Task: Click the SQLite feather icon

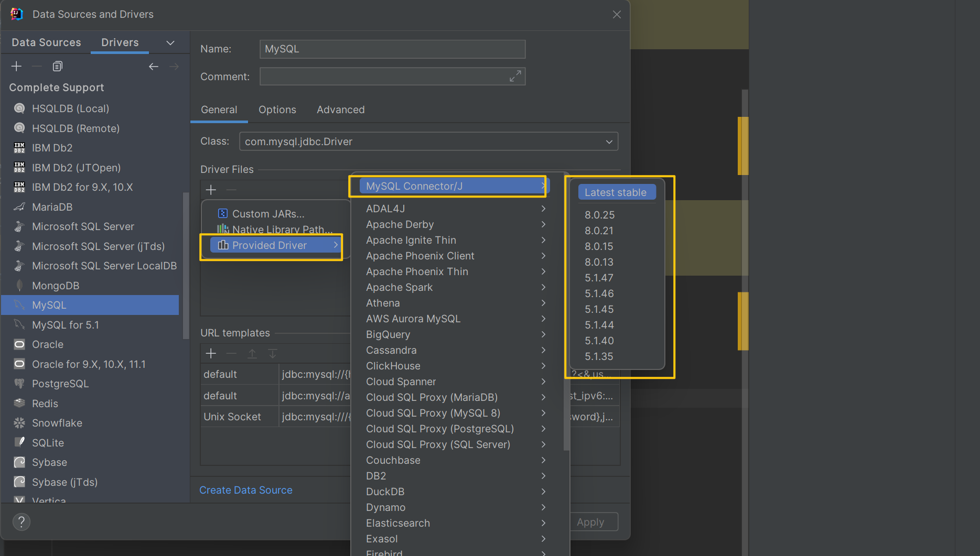Action: [x=19, y=443]
